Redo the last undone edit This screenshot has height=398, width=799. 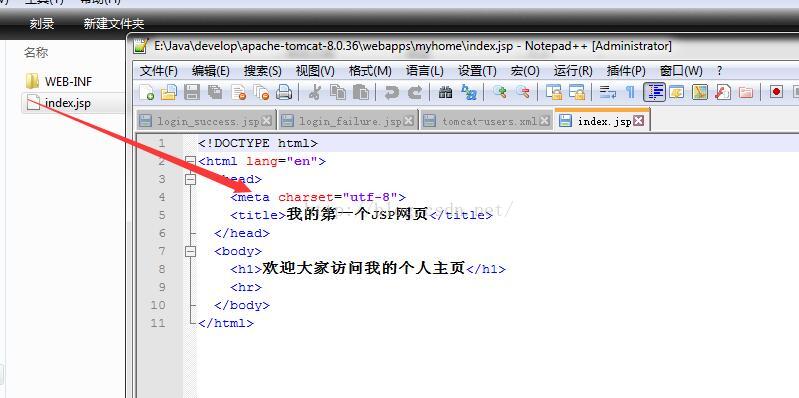tap(415, 92)
